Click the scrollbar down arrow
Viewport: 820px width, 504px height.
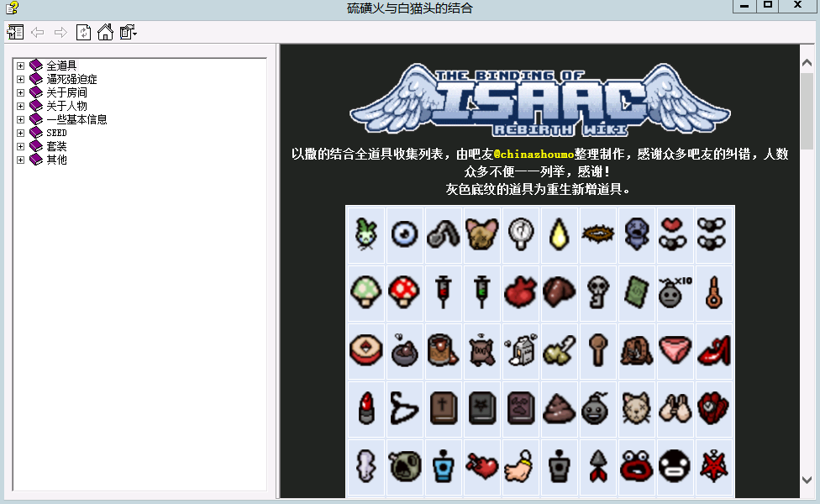pos(807,480)
